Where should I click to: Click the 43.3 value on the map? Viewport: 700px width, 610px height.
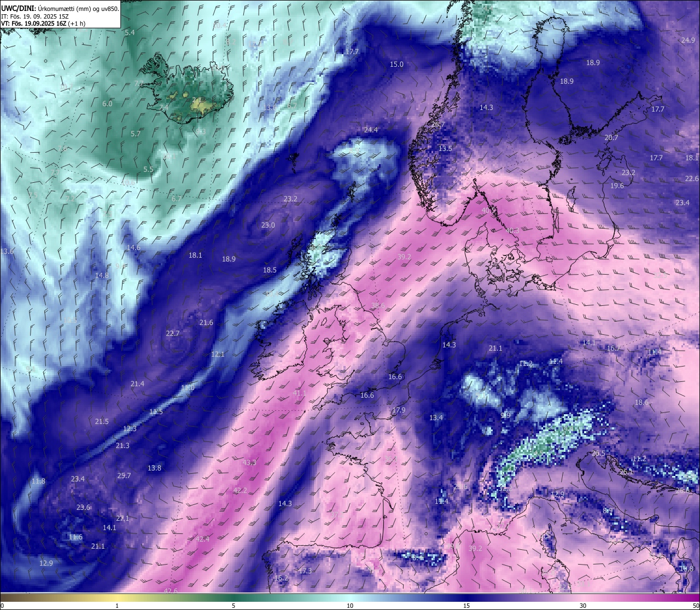(x=249, y=463)
